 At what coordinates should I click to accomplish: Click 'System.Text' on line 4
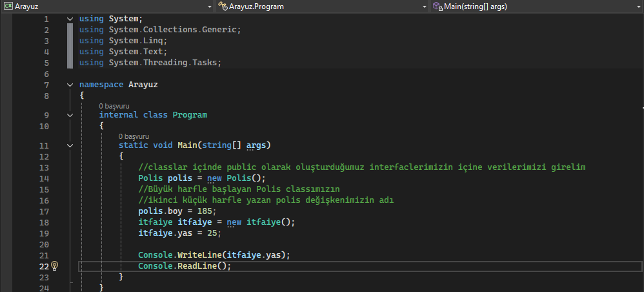(x=136, y=52)
